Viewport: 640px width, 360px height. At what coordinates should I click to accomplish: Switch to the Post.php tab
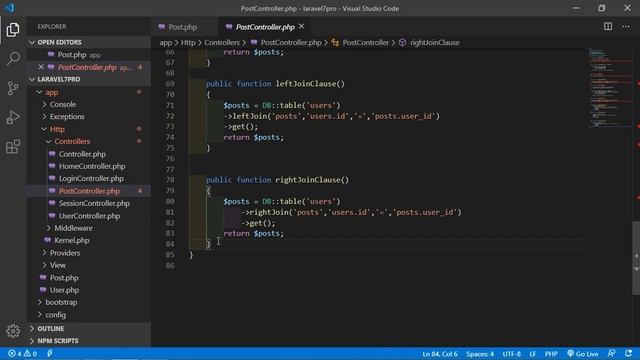(x=183, y=27)
